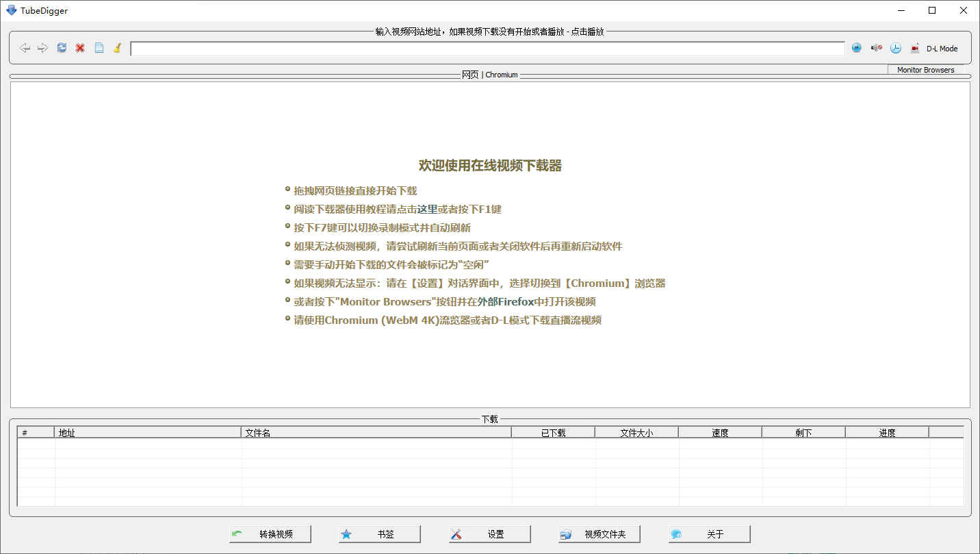The image size is (980, 554).
Task: Clean the page with the broom icon
Action: pyautogui.click(x=117, y=47)
